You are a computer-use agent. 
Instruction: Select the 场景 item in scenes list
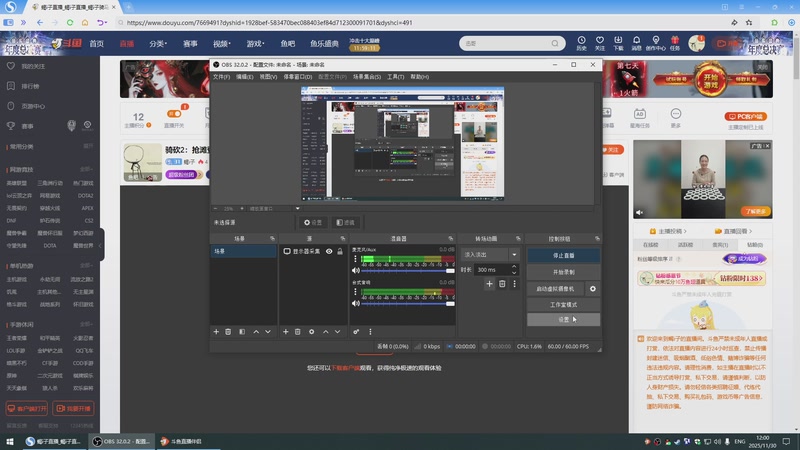tap(243, 252)
